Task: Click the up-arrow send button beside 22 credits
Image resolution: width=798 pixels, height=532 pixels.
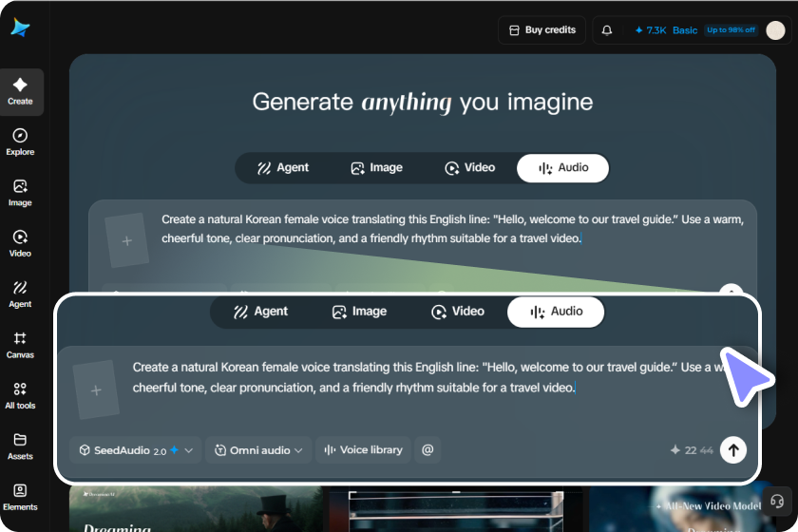Action: click(x=733, y=450)
